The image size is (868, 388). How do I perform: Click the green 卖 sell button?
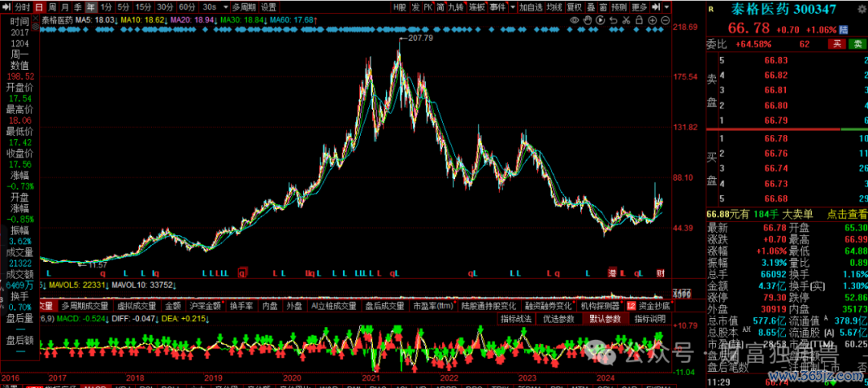coord(857,43)
